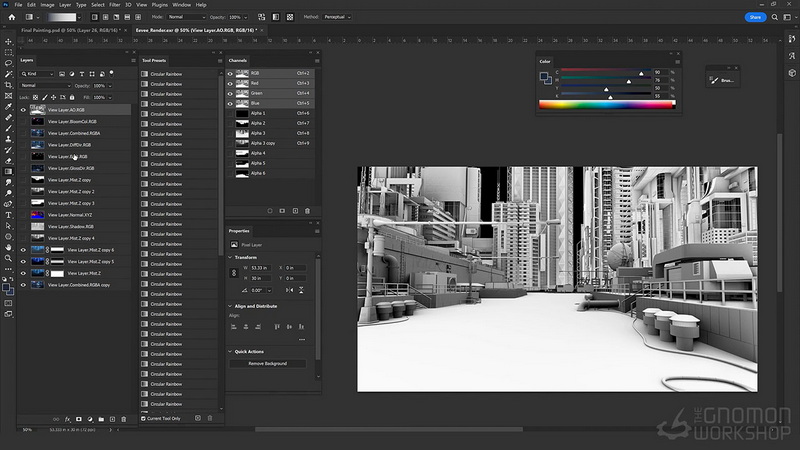Click the collapsed Brushes panel button
Image resolution: width=800 pixels, height=450 pixels.
pyautogui.click(x=722, y=80)
